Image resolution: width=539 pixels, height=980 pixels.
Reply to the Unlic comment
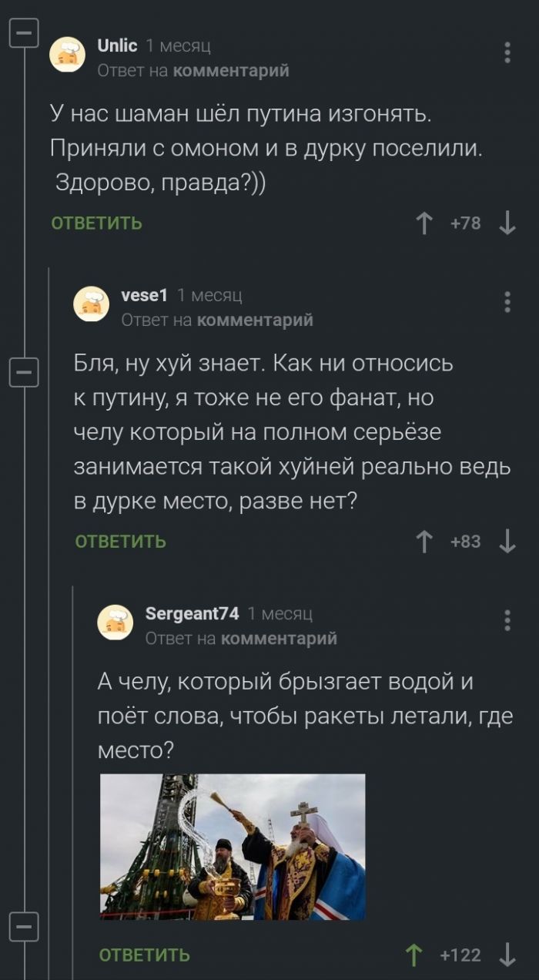point(96,223)
